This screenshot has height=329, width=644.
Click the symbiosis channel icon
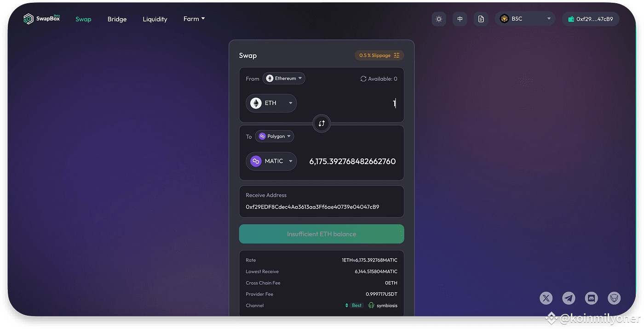371,306
